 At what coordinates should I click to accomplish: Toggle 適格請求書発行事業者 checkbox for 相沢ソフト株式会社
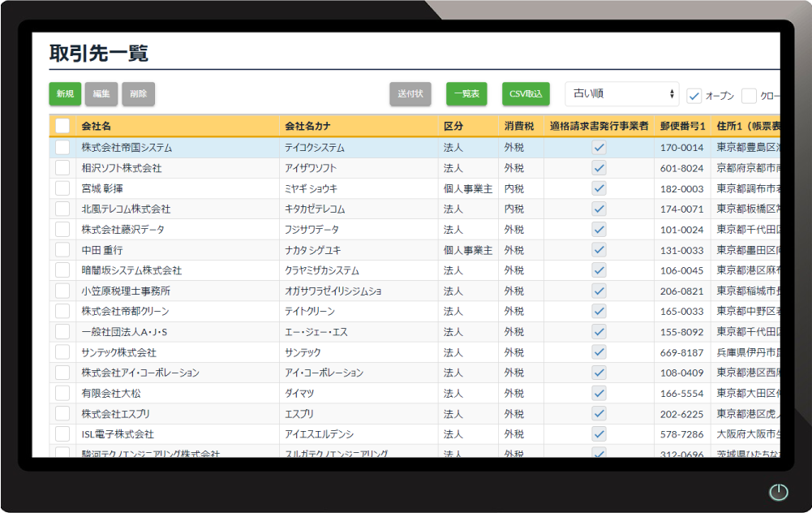point(599,168)
